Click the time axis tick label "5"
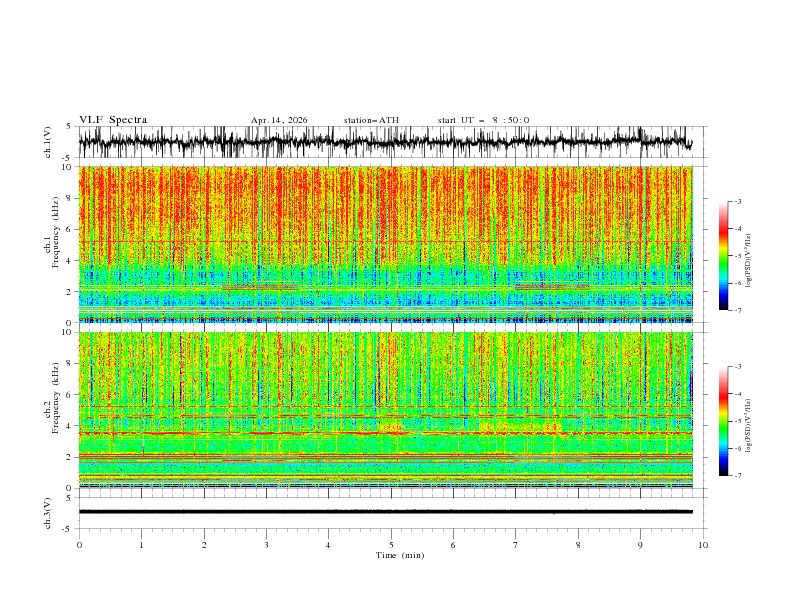 pyautogui.click(x=391, y=545)
